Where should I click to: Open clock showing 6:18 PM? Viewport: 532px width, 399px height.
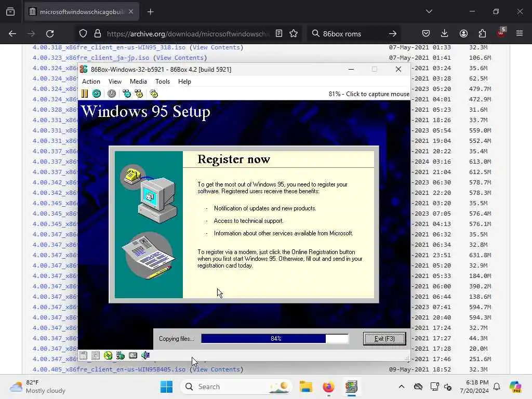tap(474, 387)
